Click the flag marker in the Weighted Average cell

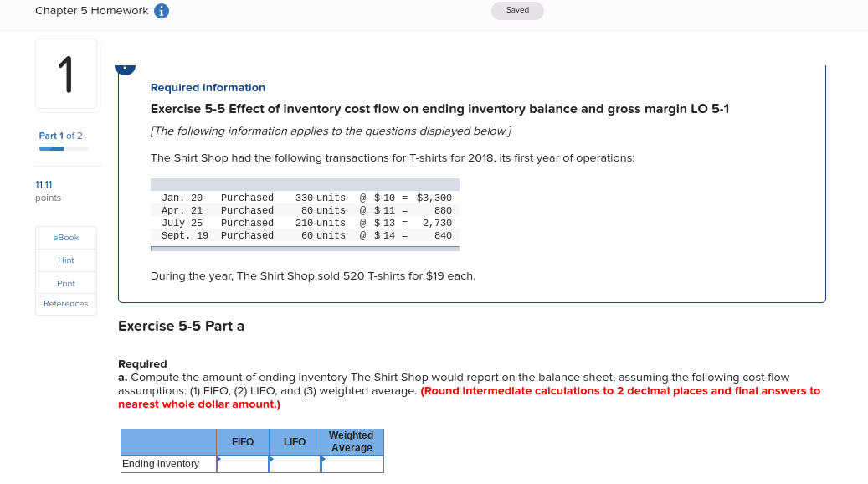(x=325, y=458)
